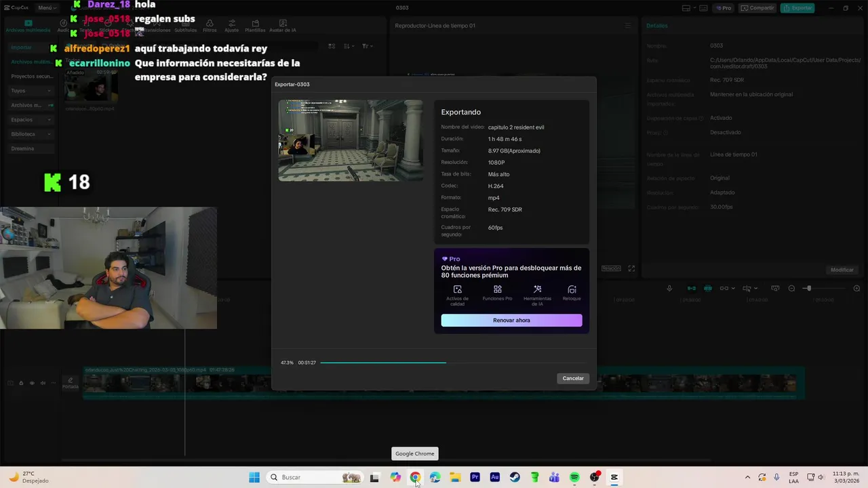
Task: Click the Importar sidebar item
Action: point(31,47)
